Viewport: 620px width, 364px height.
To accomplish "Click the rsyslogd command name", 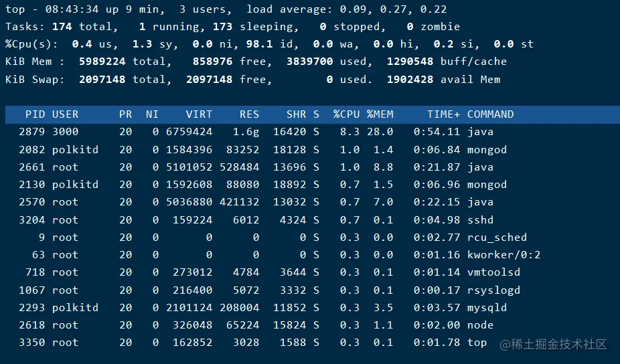I will (494, 290).
